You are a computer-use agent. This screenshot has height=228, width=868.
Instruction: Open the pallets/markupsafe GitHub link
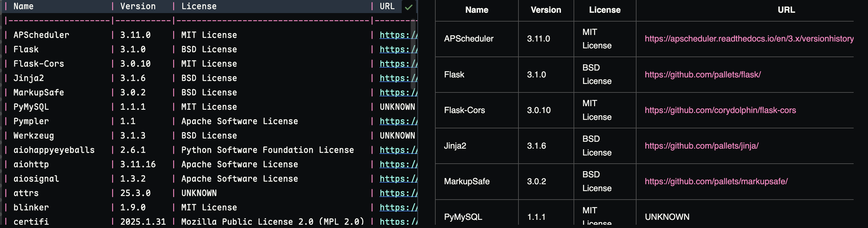coord(716,181)
